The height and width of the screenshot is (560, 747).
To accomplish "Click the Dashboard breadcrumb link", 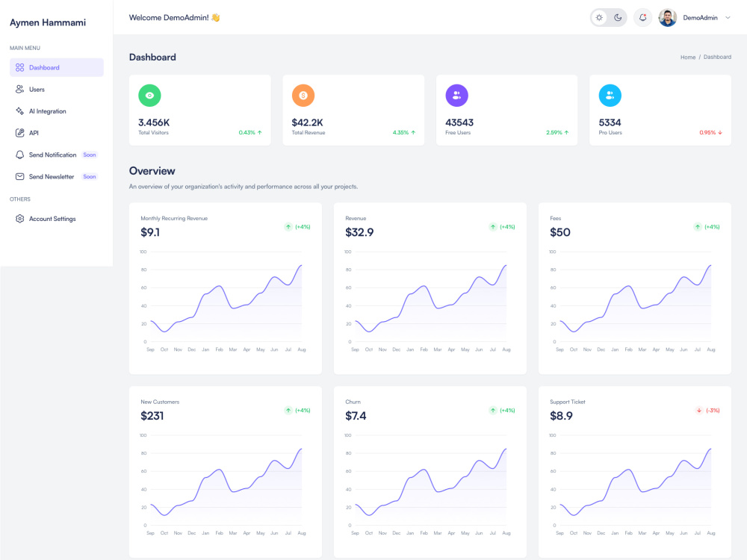I will pos(717,57).
